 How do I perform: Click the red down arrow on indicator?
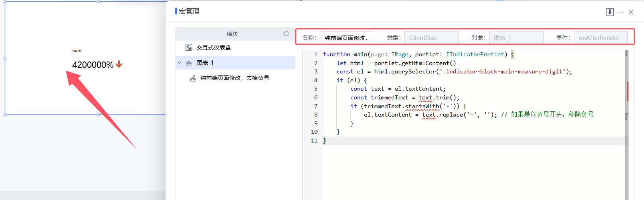click(119, 64)
